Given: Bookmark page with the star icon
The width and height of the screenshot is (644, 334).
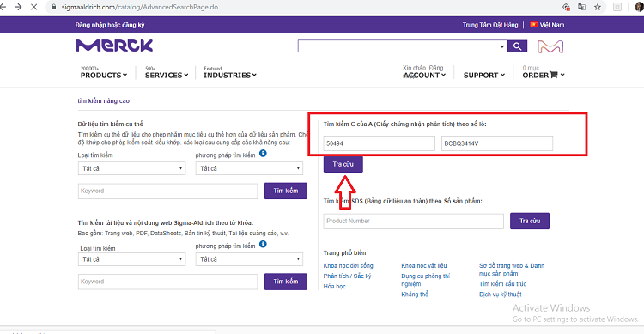Looking at the screenshot, I should click(598, 7).
